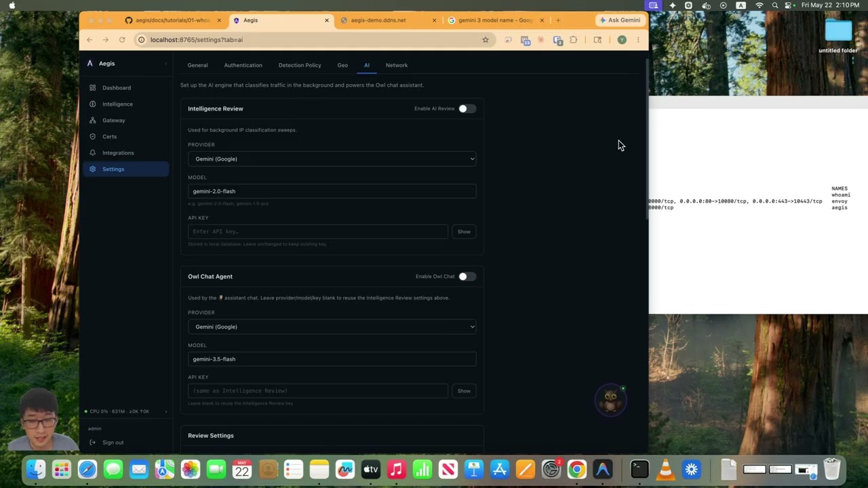The height and width of the screenshot is (488, 868).
Task: Open Owl Chat Agent provider dropdown
Action: [x=332, y=327]
